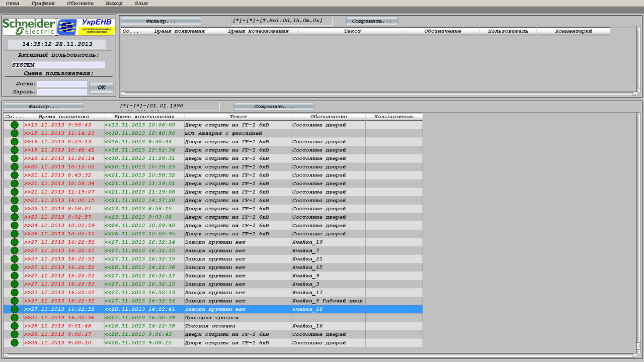Viewport: 644px width, 362px height.
Task: Open the Язык language menu
Action: click(141, 3)
